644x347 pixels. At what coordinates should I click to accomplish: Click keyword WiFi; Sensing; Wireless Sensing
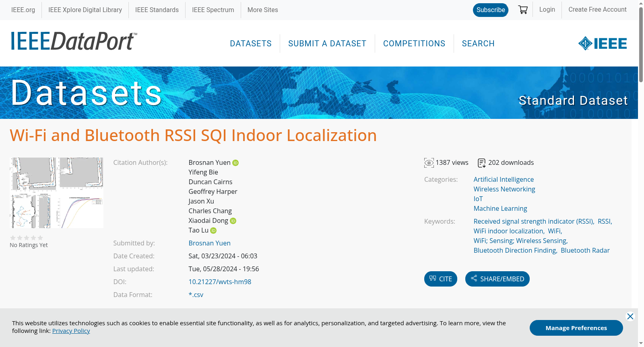tap(520, 241)
